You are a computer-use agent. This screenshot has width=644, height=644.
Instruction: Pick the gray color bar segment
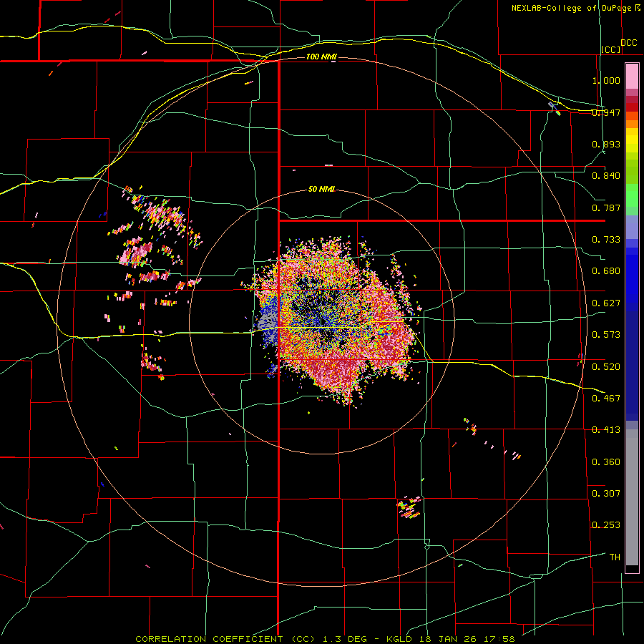(x=632, y=497)
